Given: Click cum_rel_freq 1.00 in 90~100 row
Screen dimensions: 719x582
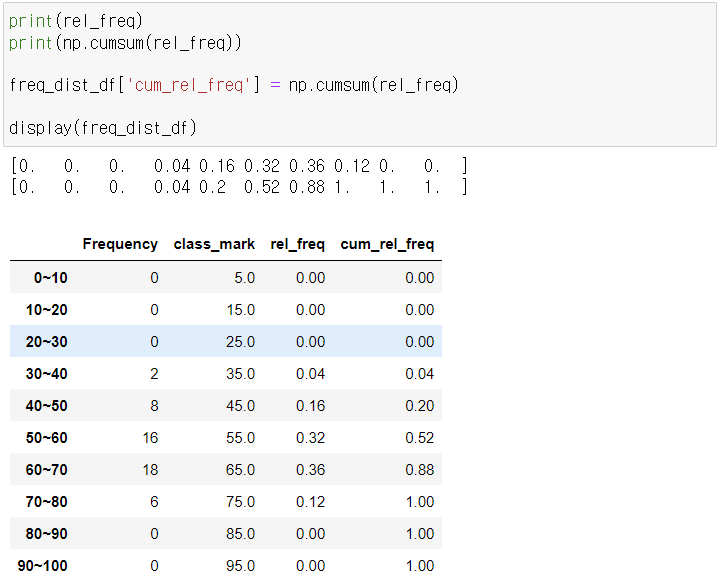Looking at the screenshot, I should (420, 565).
